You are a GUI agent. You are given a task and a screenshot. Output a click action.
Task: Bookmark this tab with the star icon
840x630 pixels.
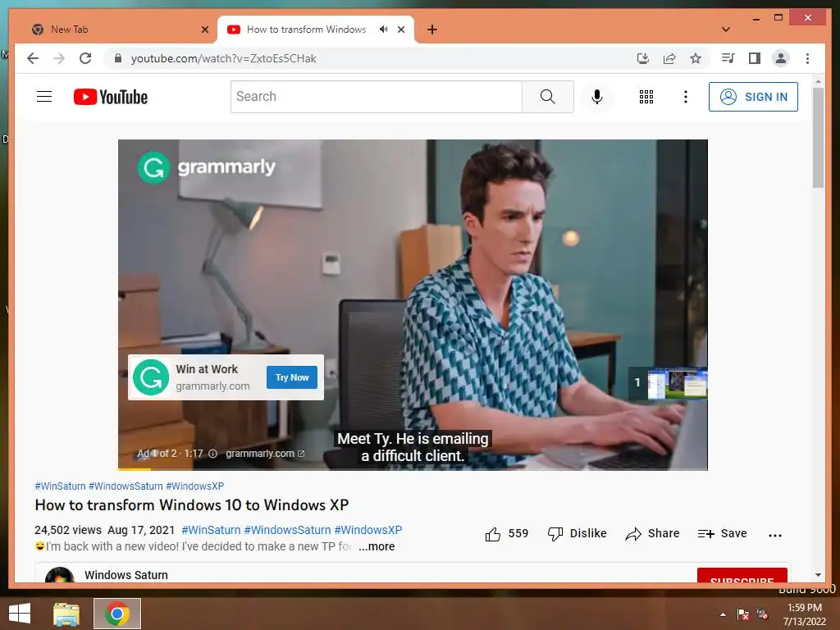696,58
